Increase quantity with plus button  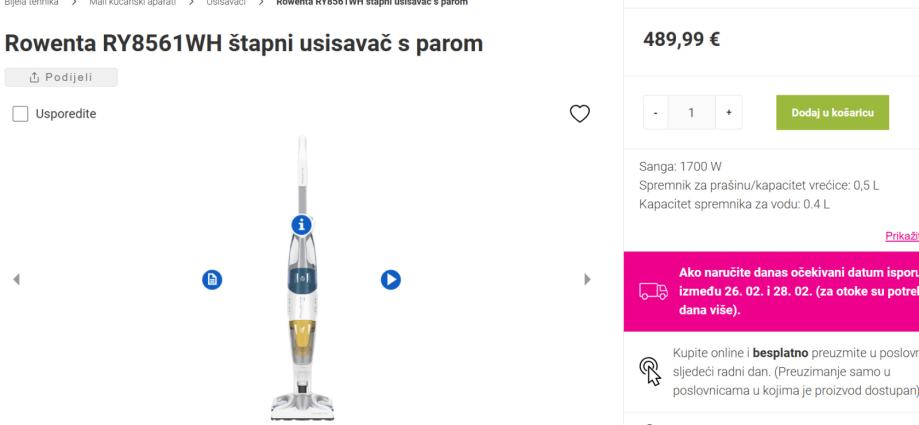coord(729,114)
